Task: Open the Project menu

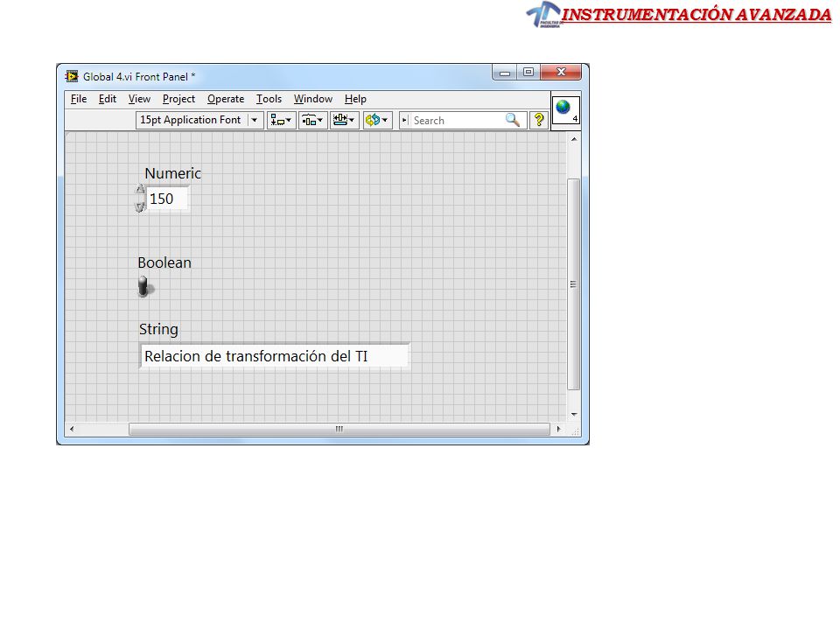Action: [178, 99]
